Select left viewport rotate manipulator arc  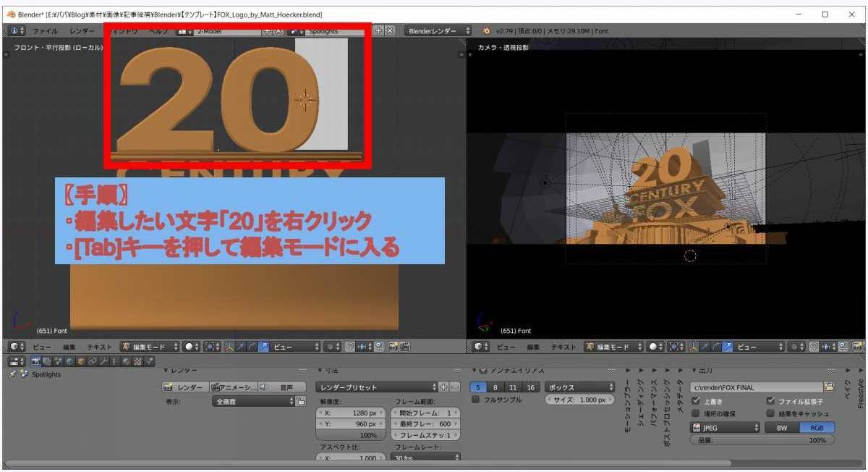tap(252, 347)
